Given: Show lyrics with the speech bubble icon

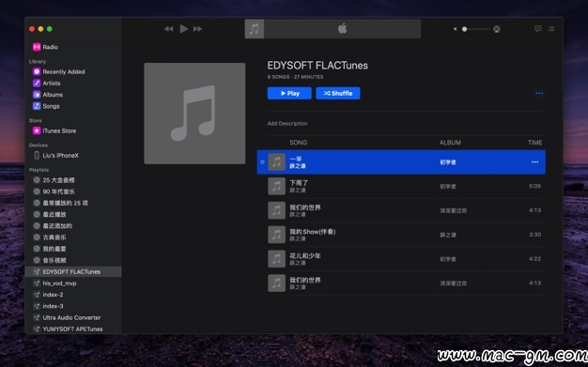Looking at the screenshot, I should coord(538,29).
